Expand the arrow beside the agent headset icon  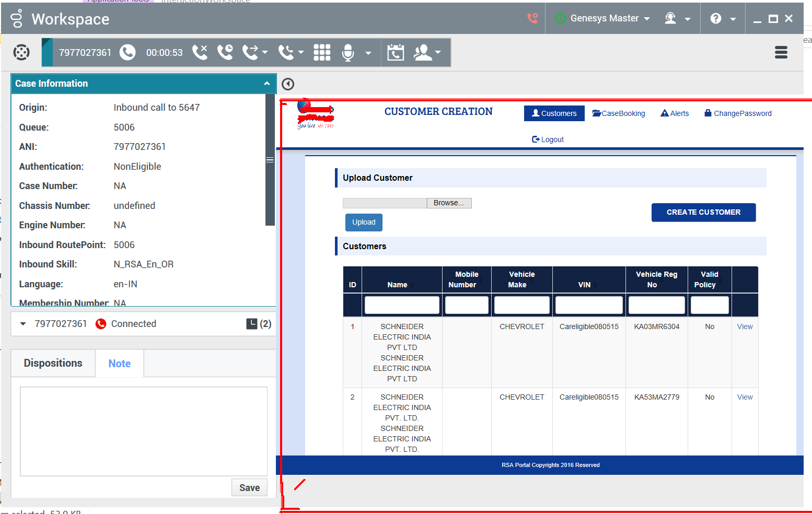coord(688,19)
